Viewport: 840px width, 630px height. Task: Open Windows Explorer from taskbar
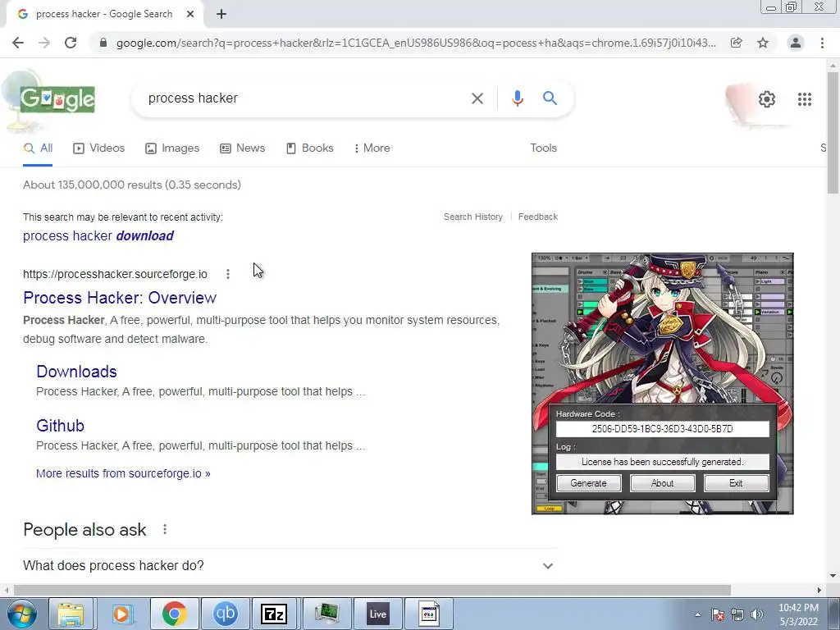71,614
